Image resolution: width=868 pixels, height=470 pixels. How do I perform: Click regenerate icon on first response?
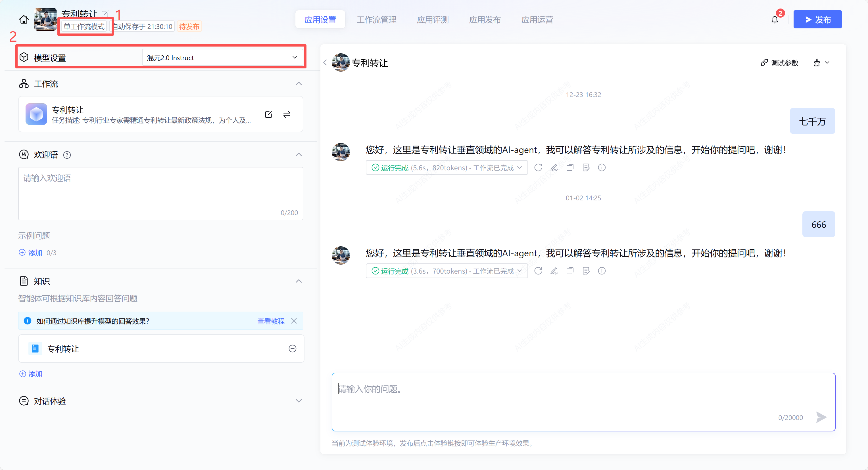[x=538, y=168]
